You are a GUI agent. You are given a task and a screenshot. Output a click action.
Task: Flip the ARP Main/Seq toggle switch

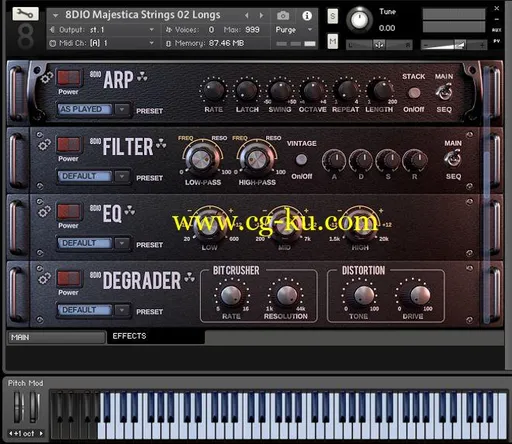pyautogui.click(x=444, y=92)
